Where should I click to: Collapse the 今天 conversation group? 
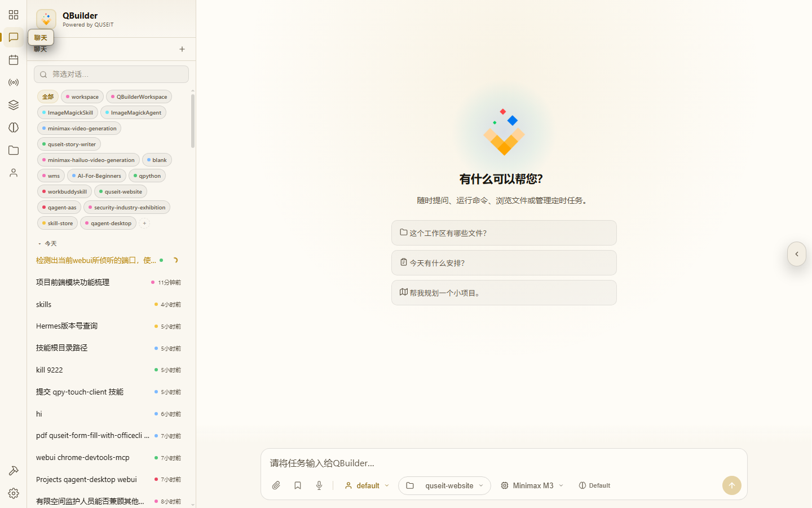[47, 243]
